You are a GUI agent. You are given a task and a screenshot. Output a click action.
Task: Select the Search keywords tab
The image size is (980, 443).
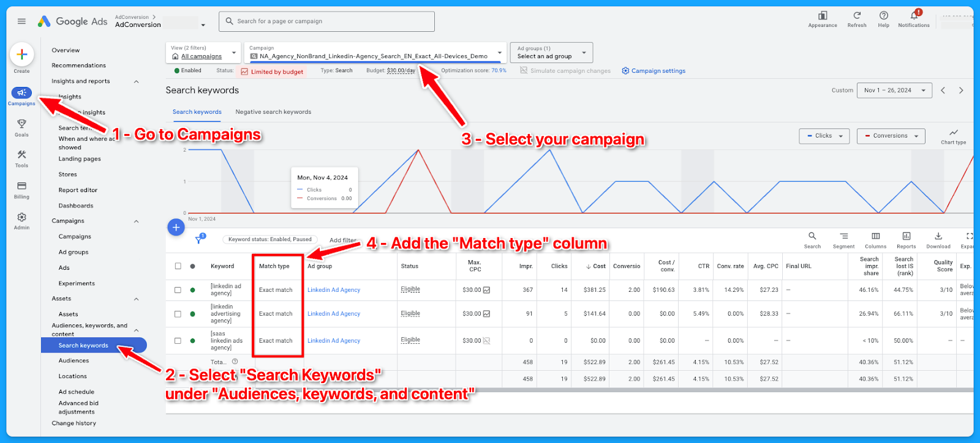pos(197,112)
